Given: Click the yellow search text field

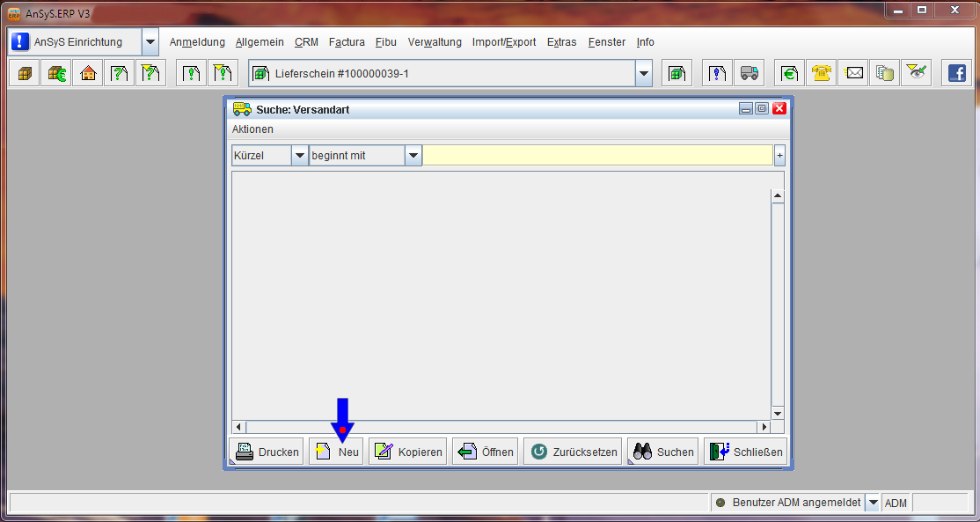Looking at the screenshot, I should [597, 156].
